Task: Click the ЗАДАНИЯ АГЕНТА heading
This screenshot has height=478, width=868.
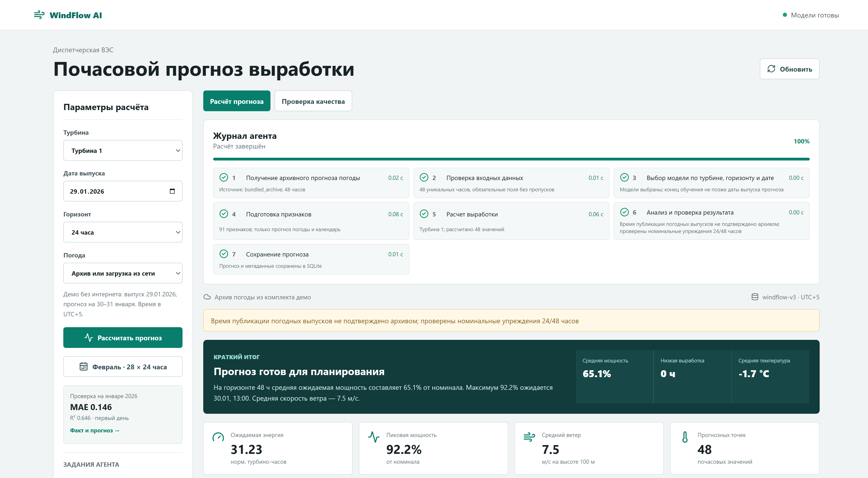Action: [91, 464]
